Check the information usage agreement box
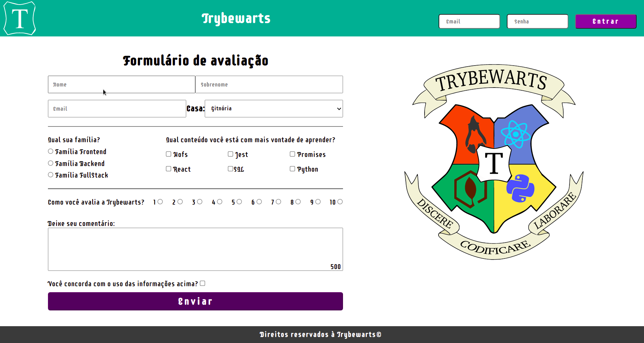Image resolution: width=644 pixels, height=343 pixels. pyautogui.click(x=202, y=283)
